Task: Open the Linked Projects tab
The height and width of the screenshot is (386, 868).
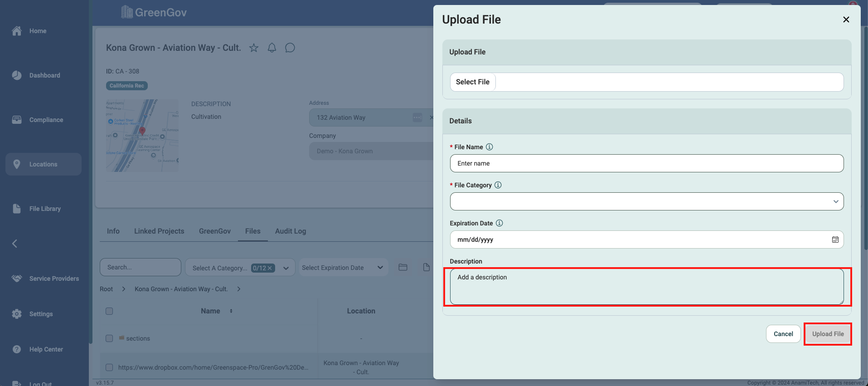Action: pos(159,231)
